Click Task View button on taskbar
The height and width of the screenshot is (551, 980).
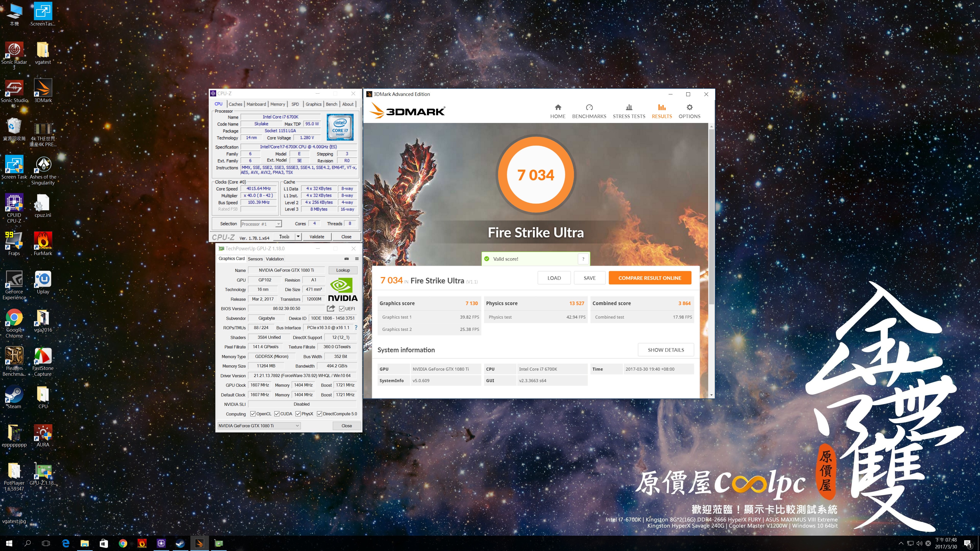click(46, 543)
